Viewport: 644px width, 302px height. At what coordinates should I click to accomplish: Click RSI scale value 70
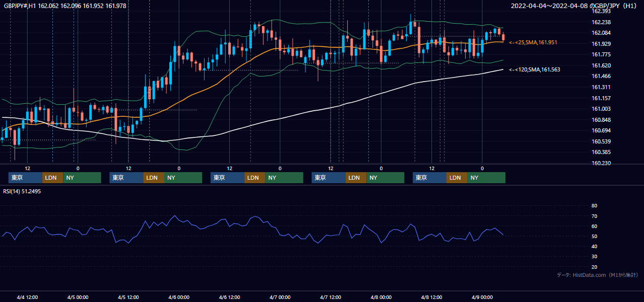(x=594, y=216)
